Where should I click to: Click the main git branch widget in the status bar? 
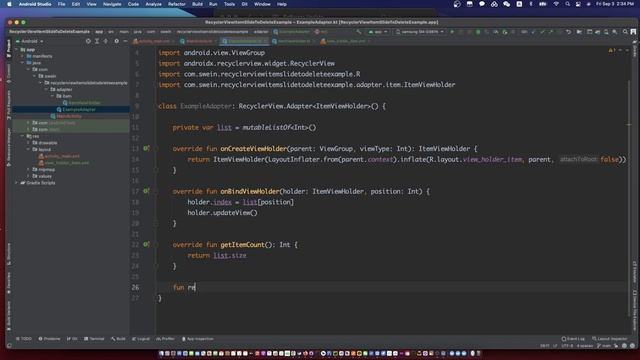604,346
